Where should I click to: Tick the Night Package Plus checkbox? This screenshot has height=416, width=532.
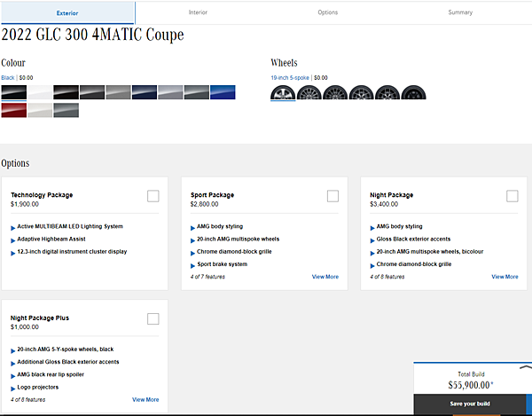point(153,318)
